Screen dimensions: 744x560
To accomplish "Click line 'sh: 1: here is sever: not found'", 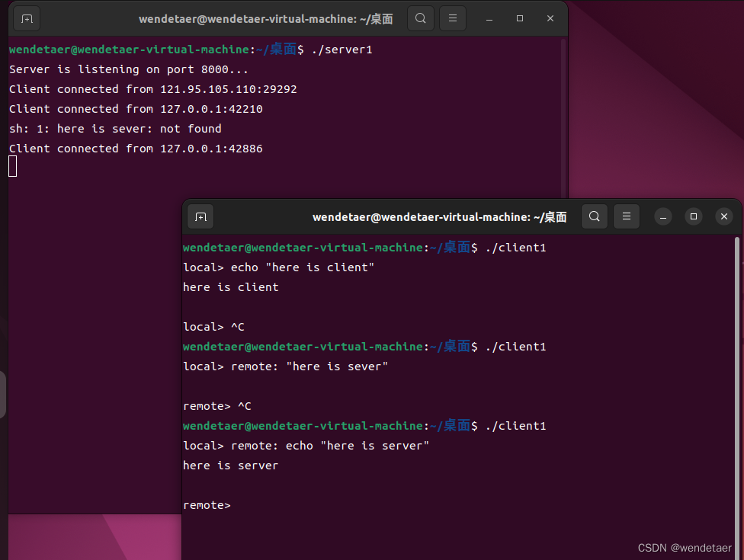I will 115,129.
